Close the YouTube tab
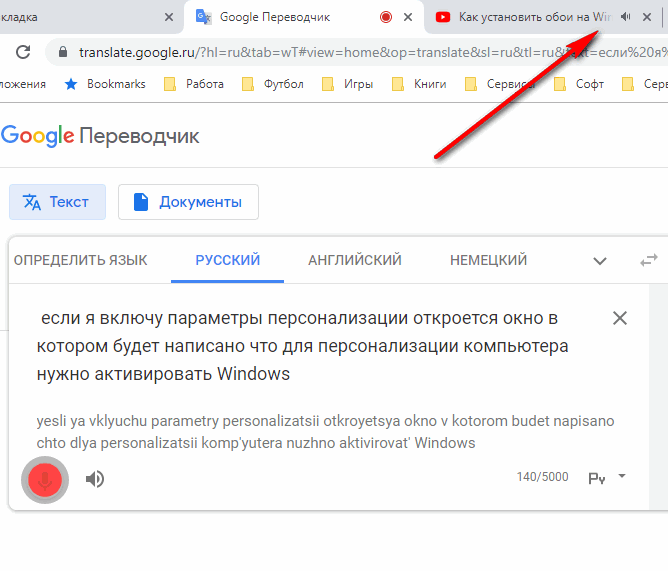Image resolution: width=668 pixels, height=571 pixels. coord(647,17)
